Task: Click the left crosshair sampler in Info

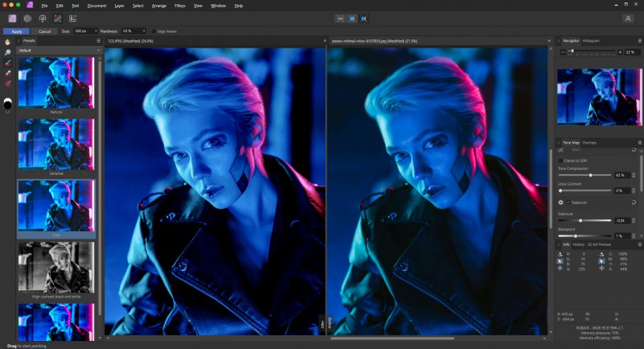Action: coord(560,268)
